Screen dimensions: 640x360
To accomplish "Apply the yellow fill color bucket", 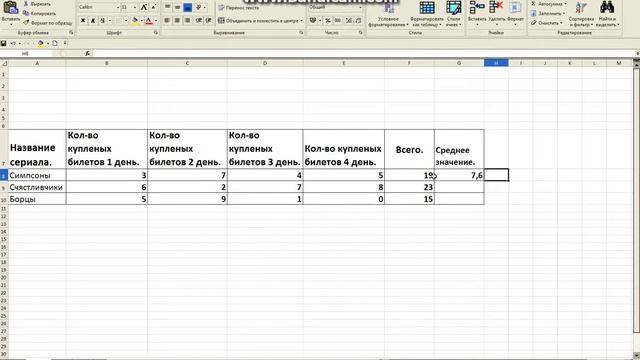I will [135, 20].
